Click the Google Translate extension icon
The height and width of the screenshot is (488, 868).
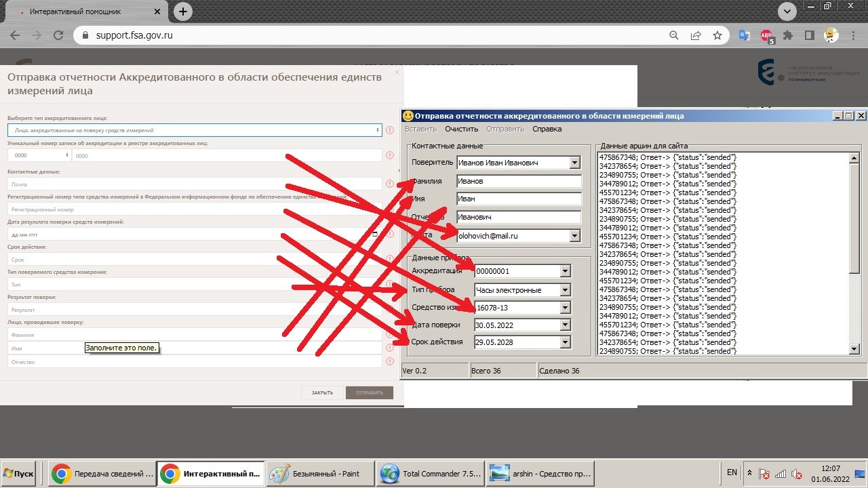[x=744, y=35]
